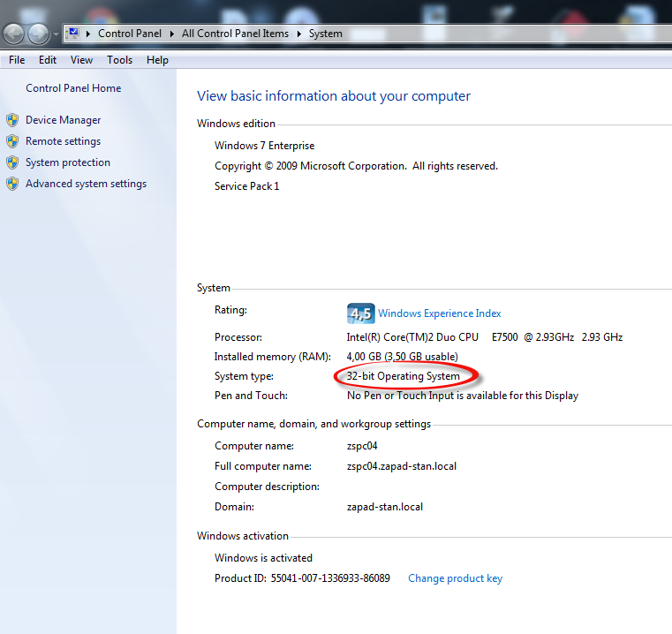Open Device Manager link

[x=63, y=120]
